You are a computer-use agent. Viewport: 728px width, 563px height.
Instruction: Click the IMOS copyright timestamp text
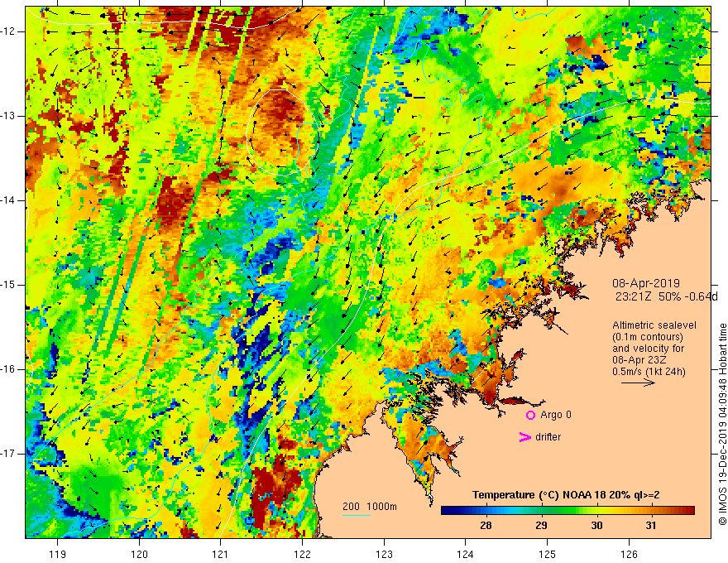click(x=722, y=425)
